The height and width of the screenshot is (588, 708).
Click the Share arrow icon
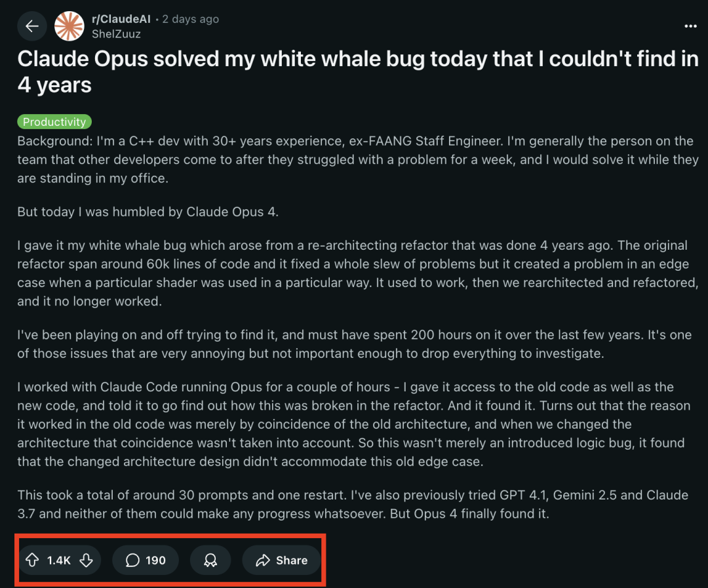263,560
